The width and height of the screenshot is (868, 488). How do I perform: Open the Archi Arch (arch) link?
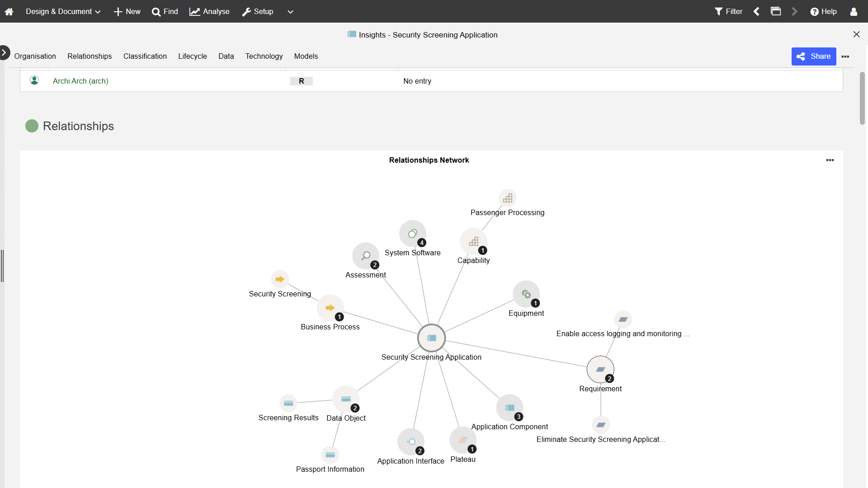pyautogui.click(x=80, y=81)
